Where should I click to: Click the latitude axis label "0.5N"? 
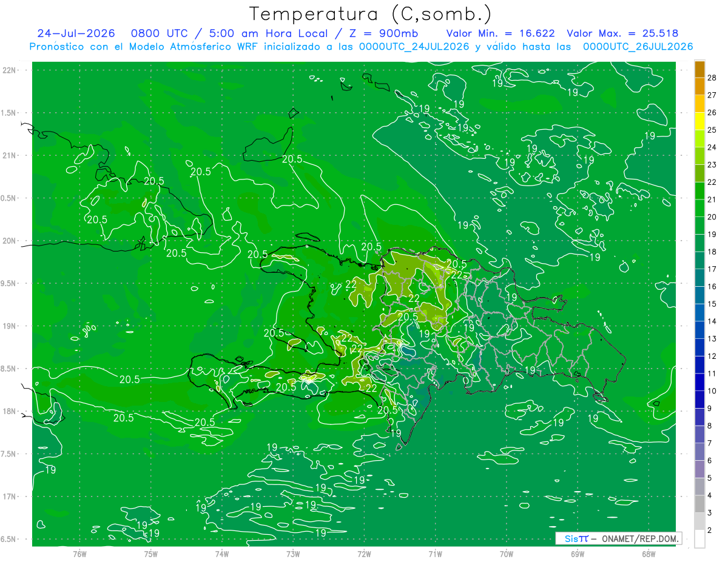coord(9,198)
